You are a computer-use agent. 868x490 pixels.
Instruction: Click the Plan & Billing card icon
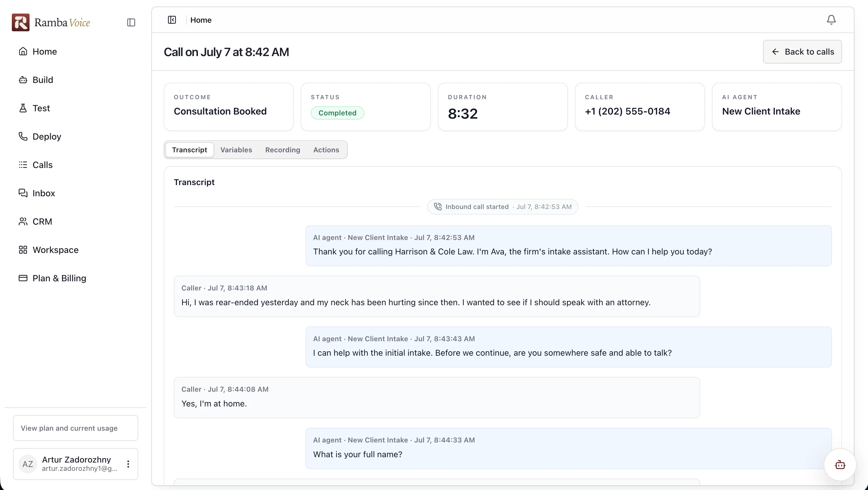click(x=23, y=278)
